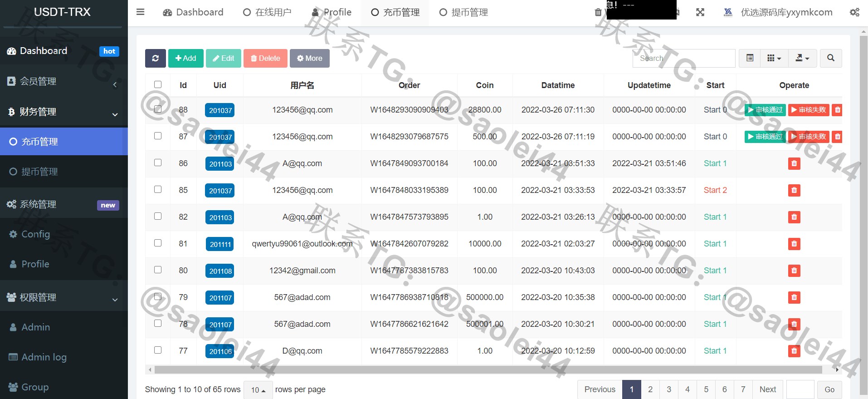Click the red Delete button

pyautogui.click(x=265, y=58)
